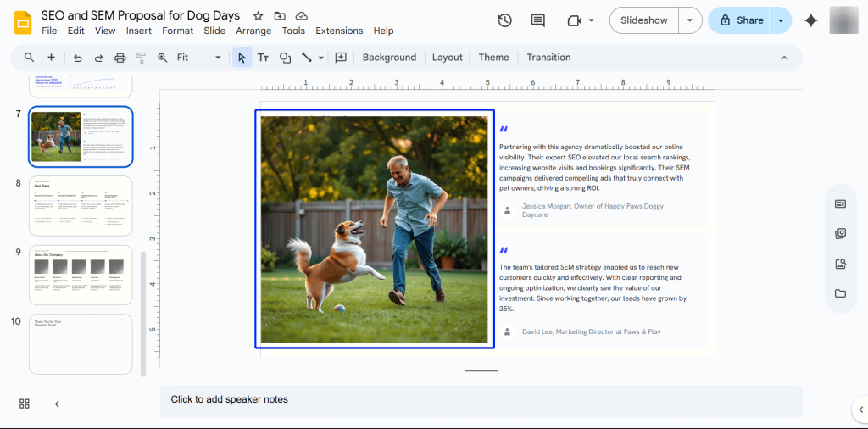
Task: Open the Share options dropdown arrow
Action: coord(781,20)
